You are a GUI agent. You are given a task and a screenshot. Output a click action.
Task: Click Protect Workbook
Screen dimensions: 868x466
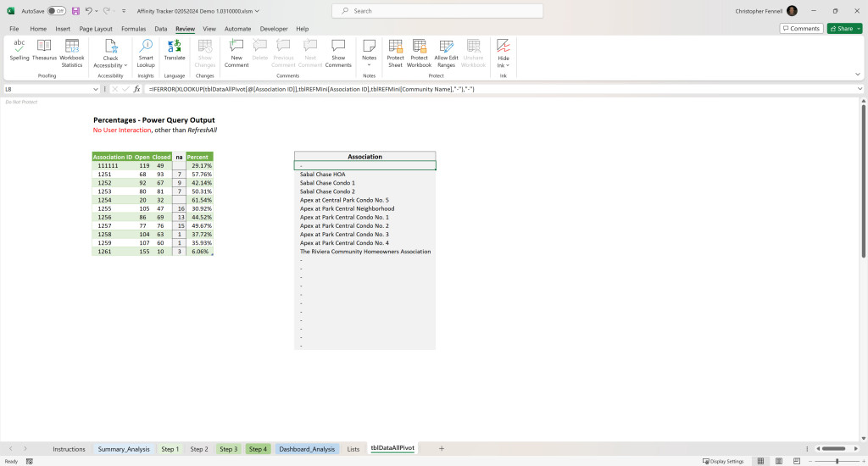[x=419, y=53]
